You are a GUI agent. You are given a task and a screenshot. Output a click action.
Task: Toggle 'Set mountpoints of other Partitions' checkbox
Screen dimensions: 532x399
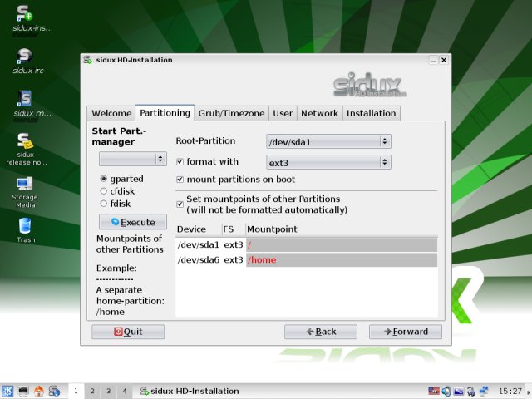180,204
